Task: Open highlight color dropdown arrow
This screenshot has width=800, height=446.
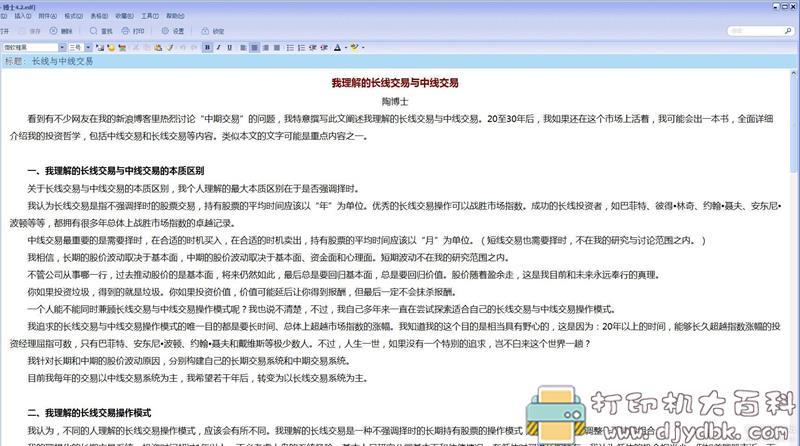Action: pos(363,47)
